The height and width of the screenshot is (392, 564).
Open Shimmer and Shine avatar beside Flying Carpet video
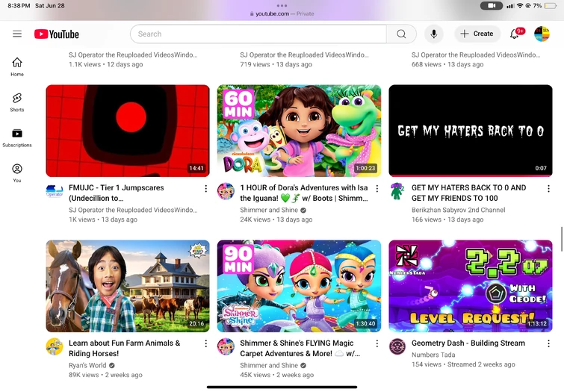tap(226, 346)
